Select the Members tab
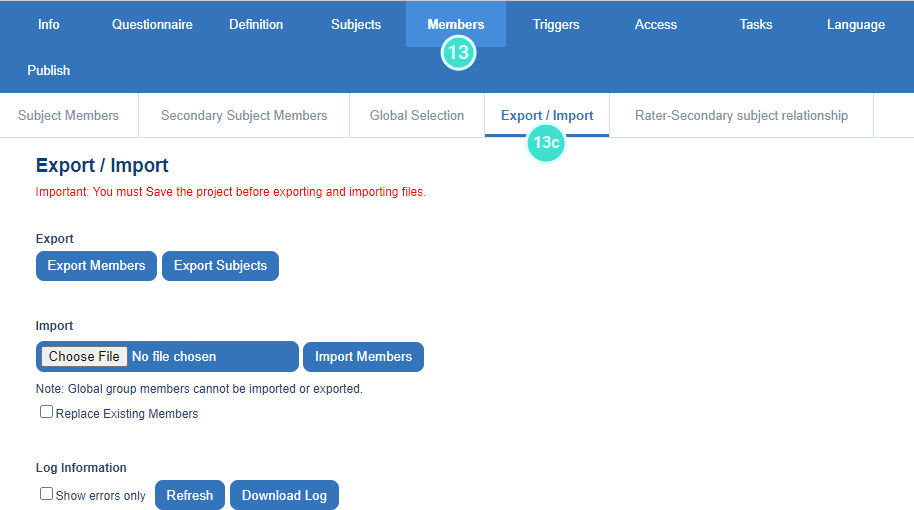Screen dimensions: 914x510 (456, 24)
